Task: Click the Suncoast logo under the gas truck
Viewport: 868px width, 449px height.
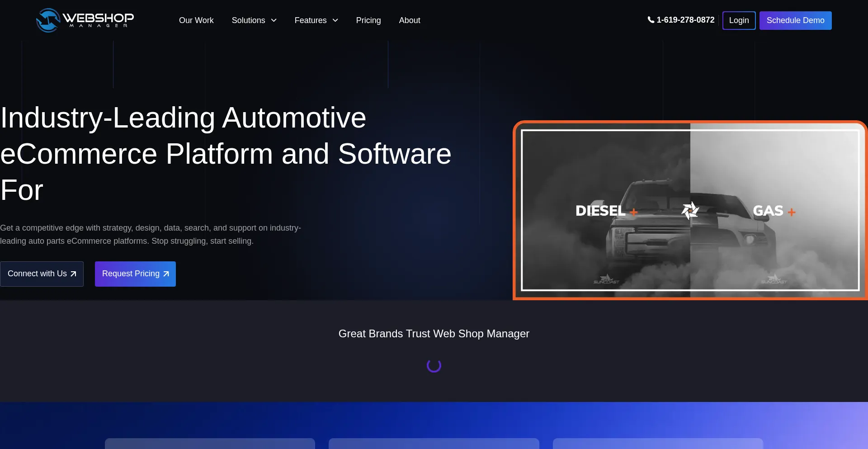Action: click(774, 279)
